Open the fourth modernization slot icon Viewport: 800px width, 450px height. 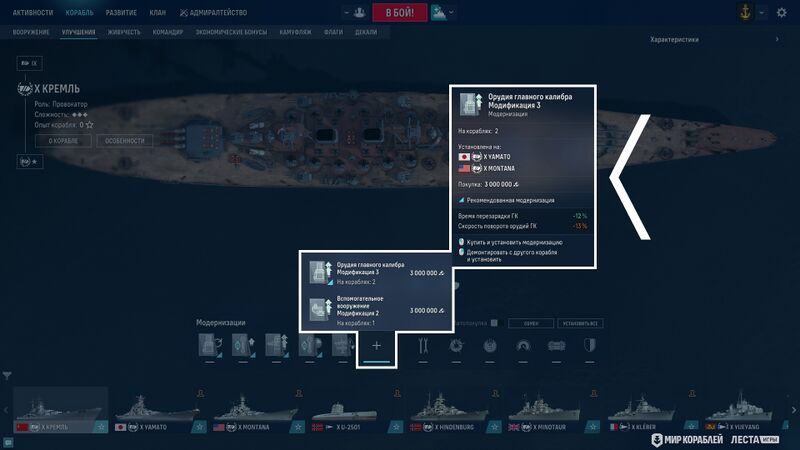[310, 345]
